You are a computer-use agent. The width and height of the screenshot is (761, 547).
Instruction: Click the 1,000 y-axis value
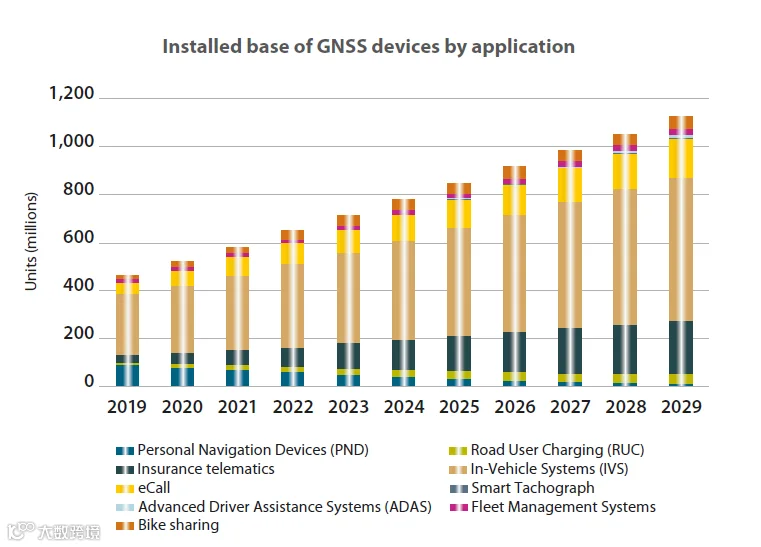71,141
